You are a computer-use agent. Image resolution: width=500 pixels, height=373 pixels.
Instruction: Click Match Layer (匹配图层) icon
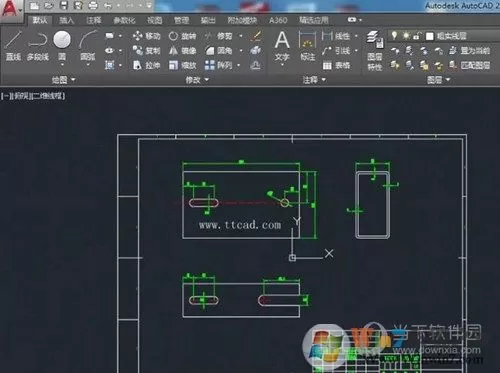(471, 65)
